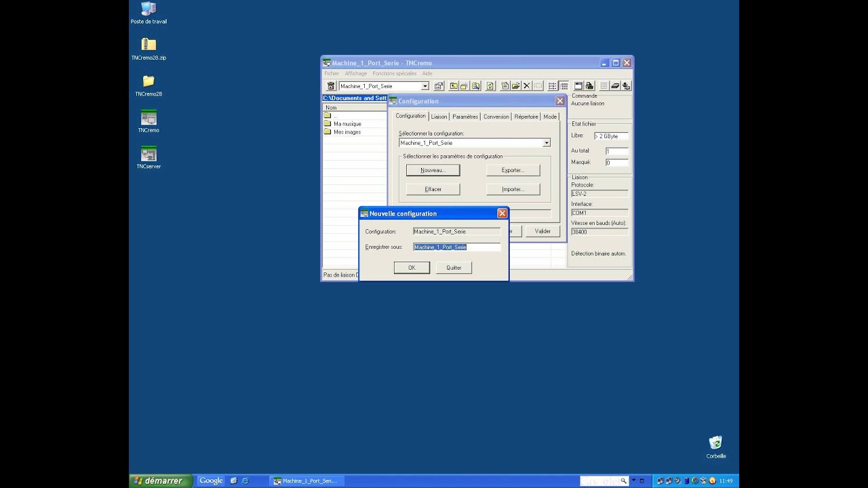Switch to the Paramètres tab
Viewport: 868px width, 488px height.
click(465, 117)
